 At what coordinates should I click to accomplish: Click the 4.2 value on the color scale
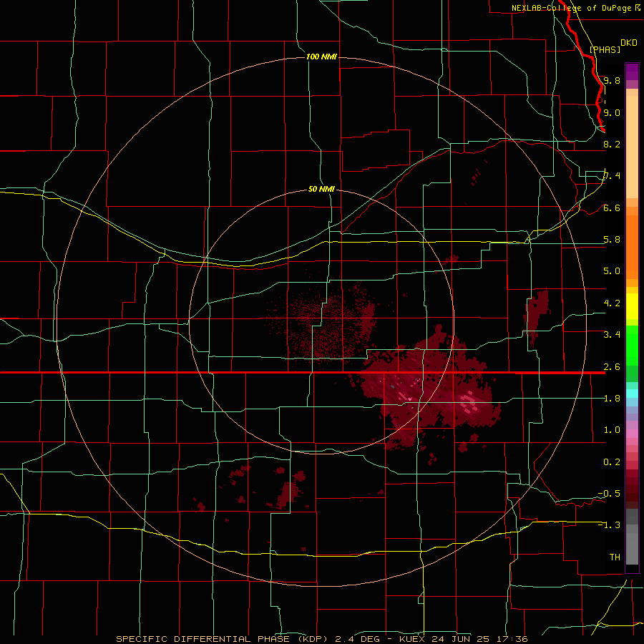coord(612,303)
